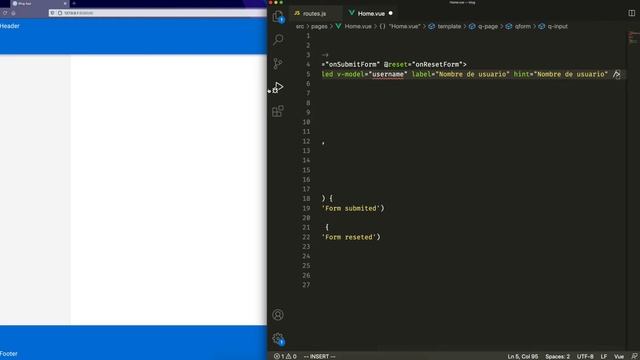
Task: Open the Accounts menu icon
Action: tap(278, 315)
